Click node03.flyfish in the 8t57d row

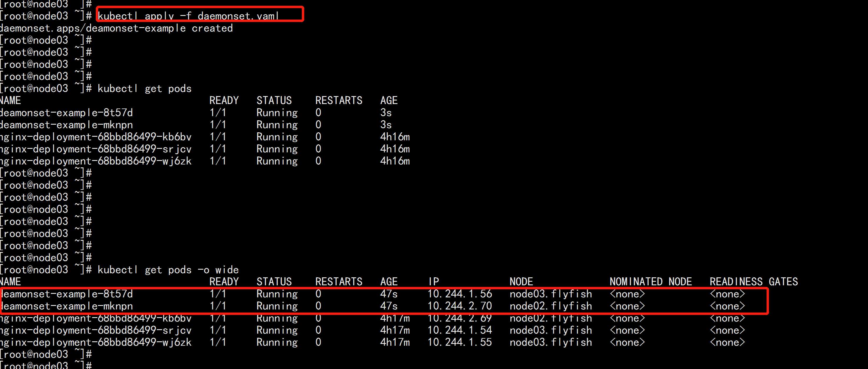[x=551, y=294]
